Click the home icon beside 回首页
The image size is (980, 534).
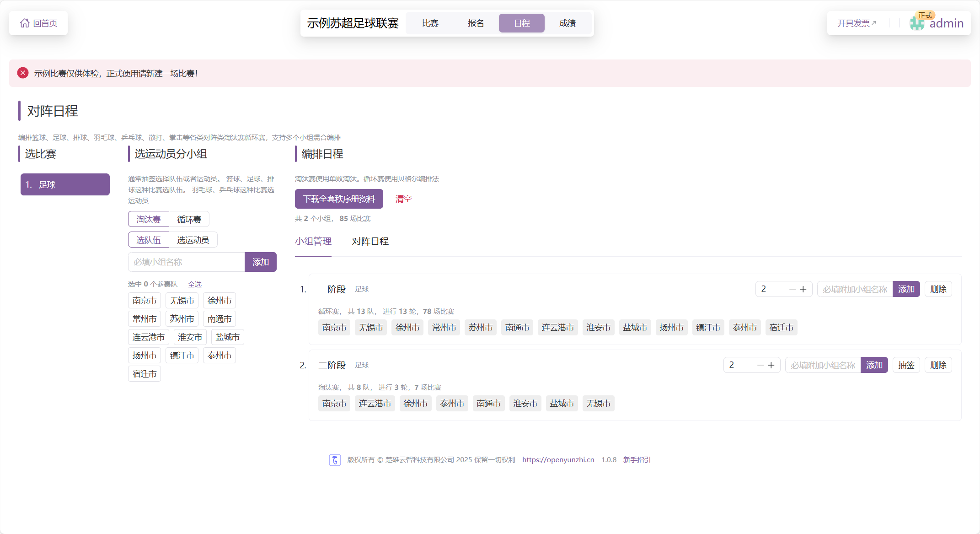[25, 23]
